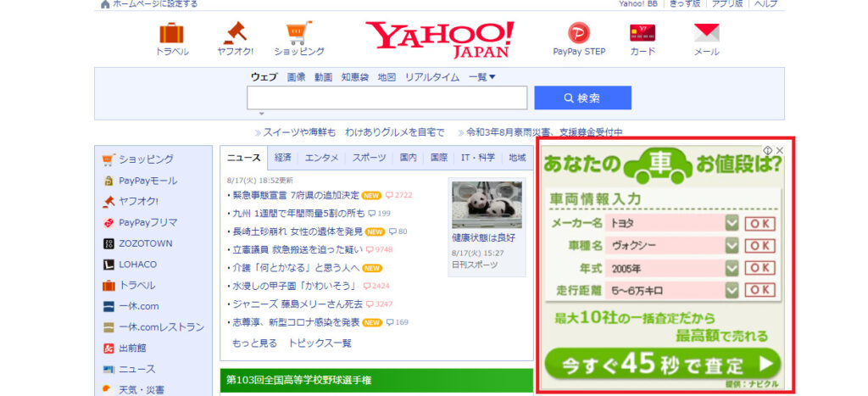868x396 pixels.
Task: Open the 年式 dropdown in ad
Action: [x=732, y=268]
